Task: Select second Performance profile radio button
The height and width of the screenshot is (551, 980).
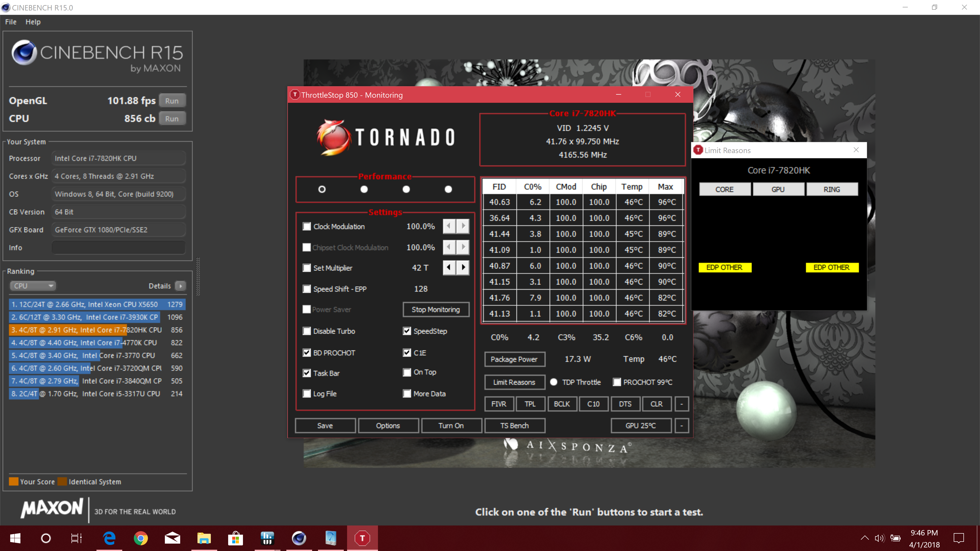Action: (x=364, y=189)
